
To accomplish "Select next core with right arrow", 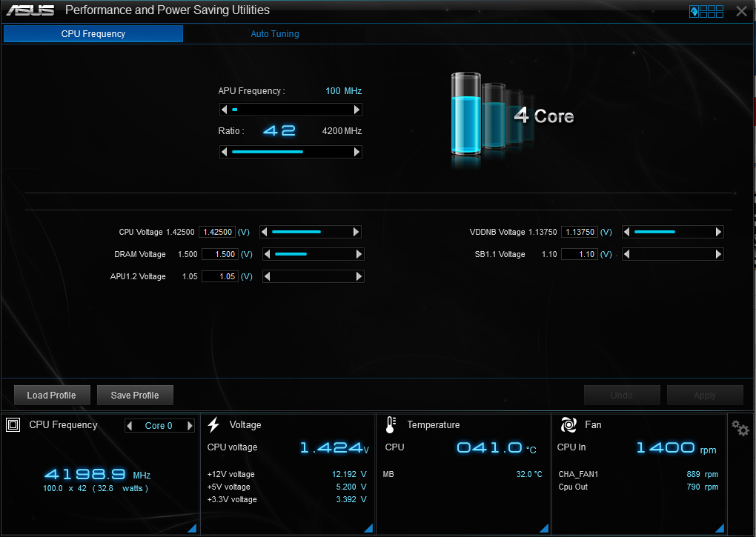I will tap(190, 426).
